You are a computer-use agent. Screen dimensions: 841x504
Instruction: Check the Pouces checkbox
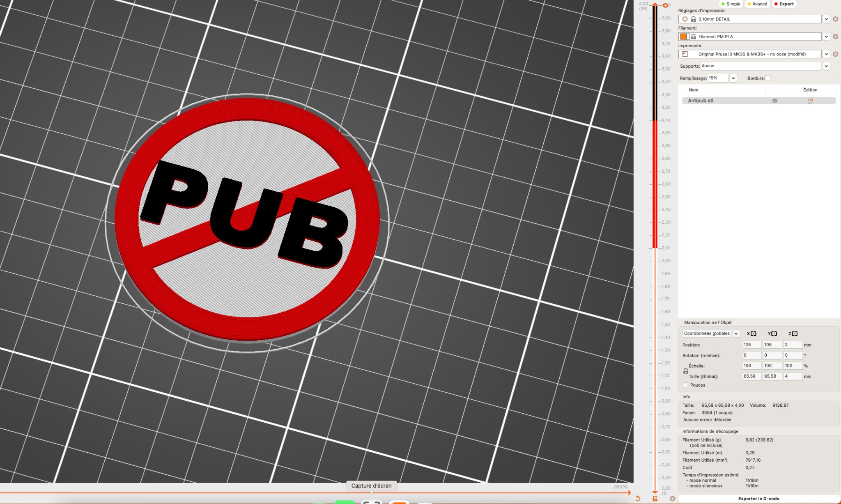685,385
